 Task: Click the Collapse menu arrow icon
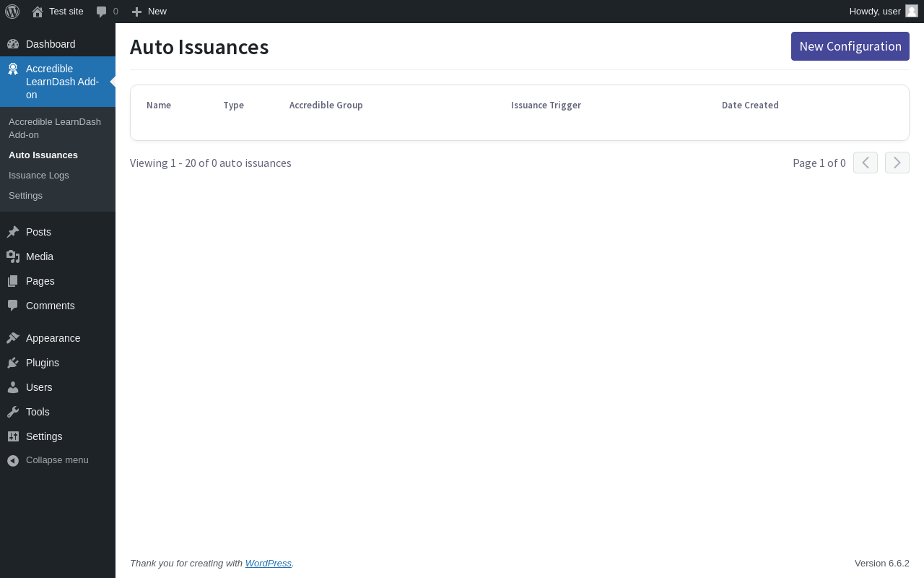point(13,460)
